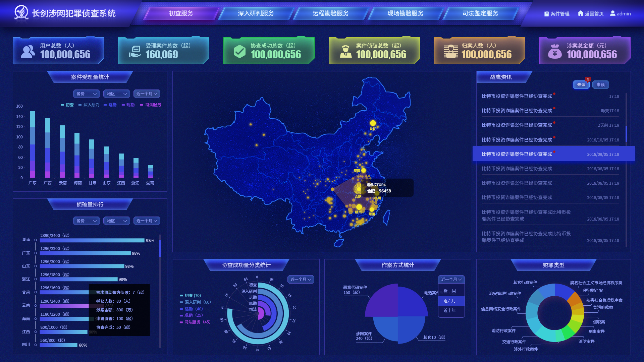The image size is (644, 362).
Task: Click the 合肥 marker on the map
Action: pos(358,189)
